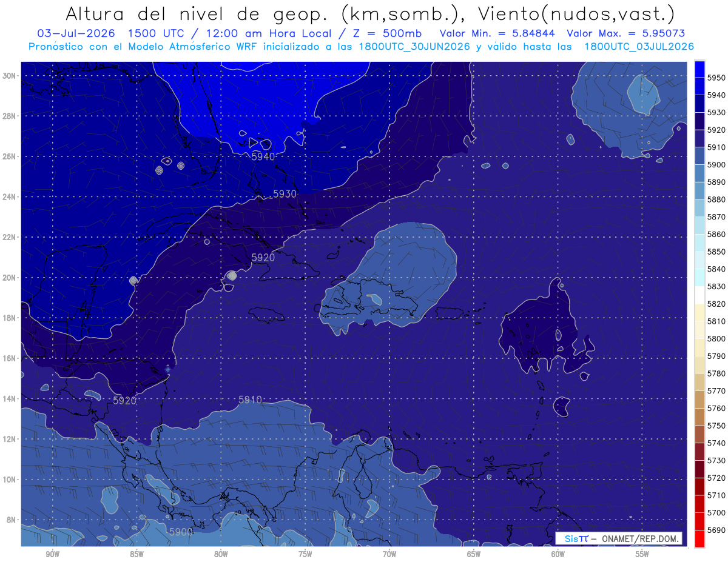The width and height of the screenshot is (728, 562).
Task: Click the 'Sis' logo text in credit box
Action: point(571,539)
